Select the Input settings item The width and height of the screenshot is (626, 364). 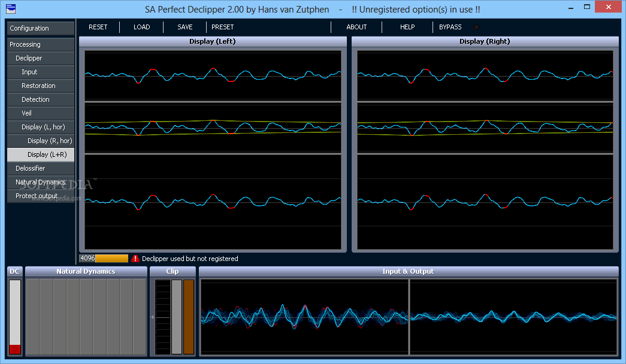[x=41, y=72]
